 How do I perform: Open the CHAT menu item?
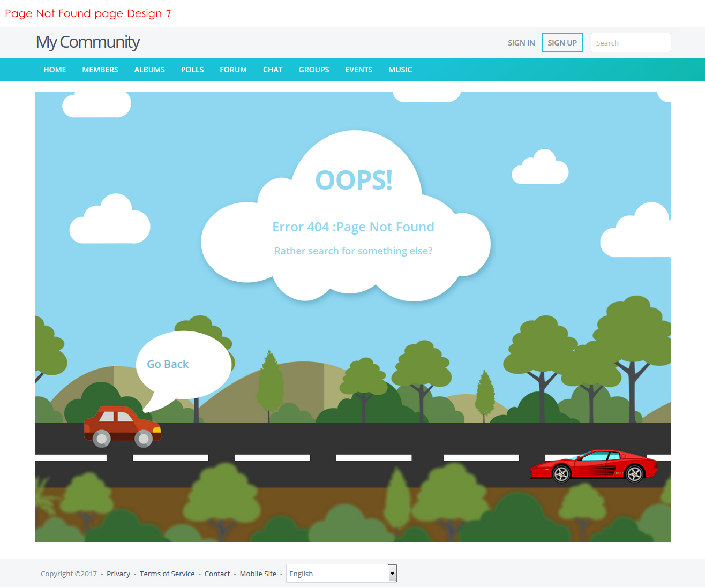coord(273,70)
